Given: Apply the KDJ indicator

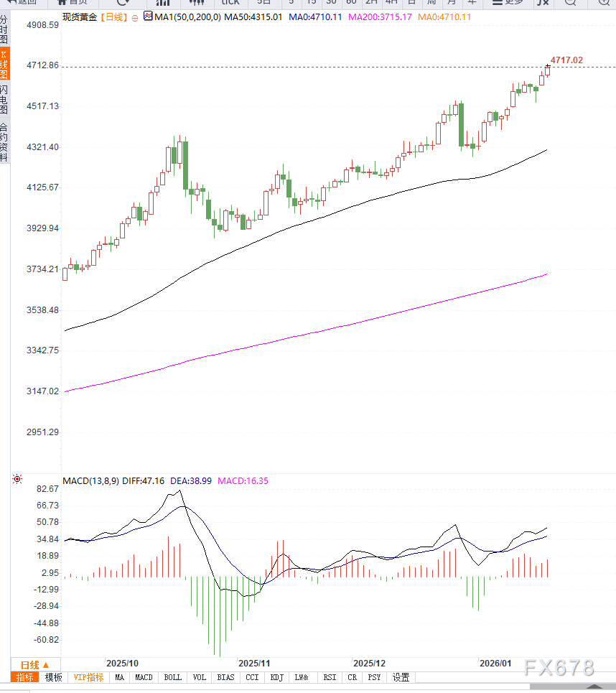Looking at the screenshot, I should click(x=276, y=677).
